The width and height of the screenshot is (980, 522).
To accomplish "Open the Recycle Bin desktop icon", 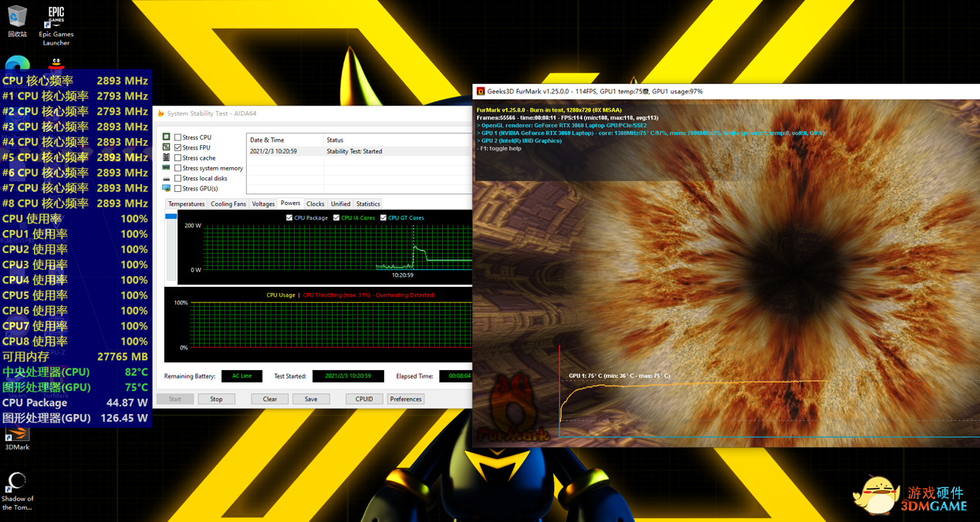I will point(17,20).
